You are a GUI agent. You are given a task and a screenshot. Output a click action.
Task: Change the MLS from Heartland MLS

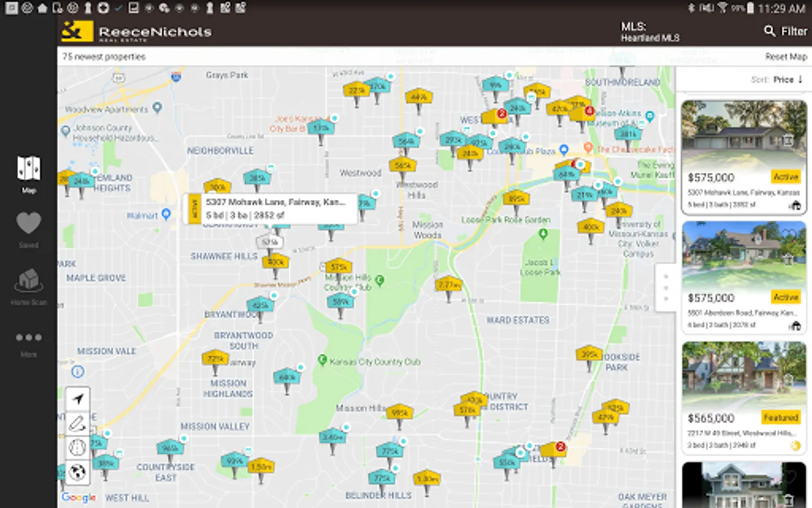click(x=650, y=32)
